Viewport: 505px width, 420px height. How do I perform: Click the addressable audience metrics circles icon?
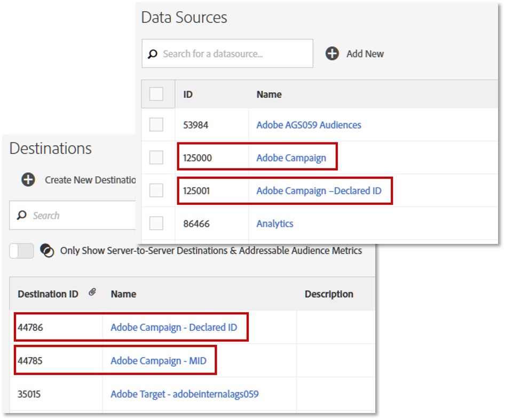(47, 251)
